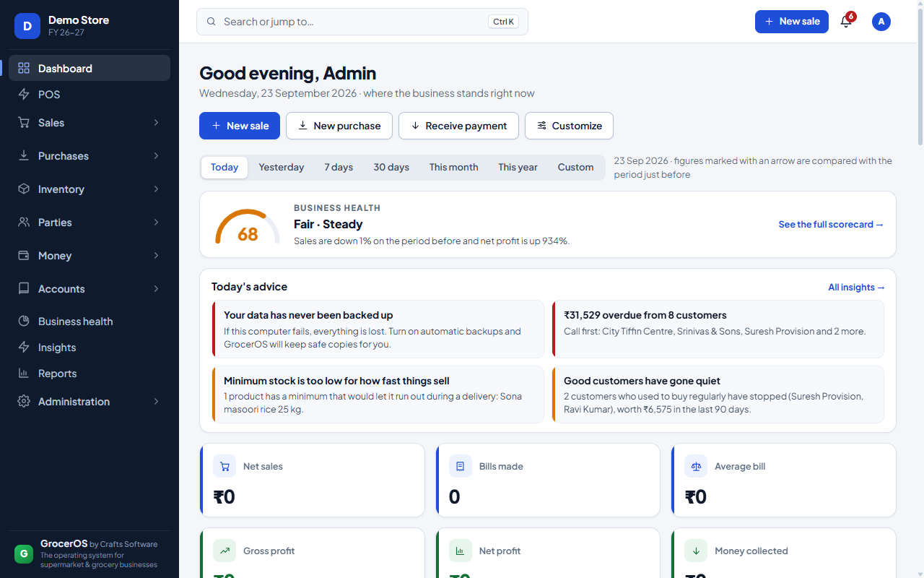Viewport: 924px width, 578px height.
Task: Open the good customers gone quiet advice
Action: click(x=718, y=394)
